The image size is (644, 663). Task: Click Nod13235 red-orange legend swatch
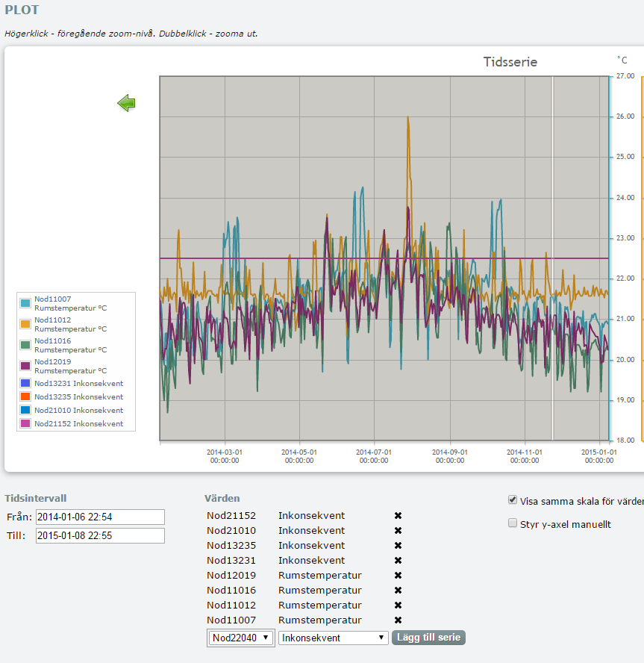(25, 396)
